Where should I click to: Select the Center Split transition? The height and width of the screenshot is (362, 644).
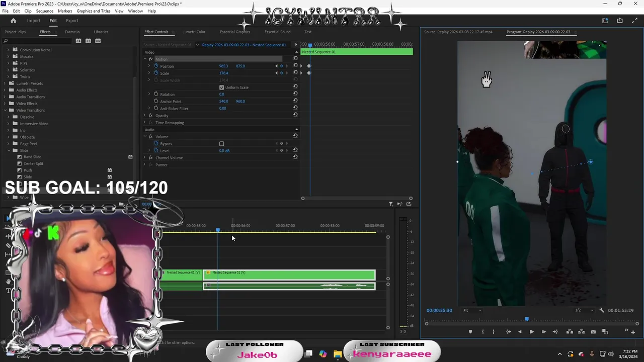(x=33, y=163)
